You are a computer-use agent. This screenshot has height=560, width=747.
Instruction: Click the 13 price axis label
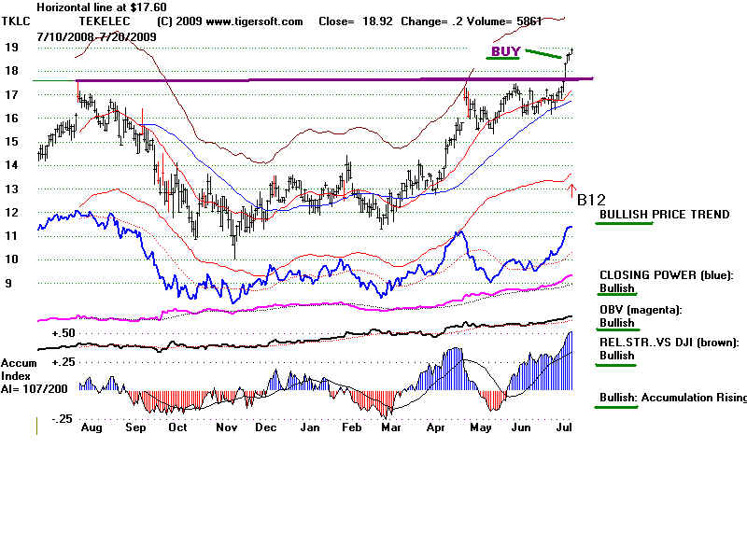click(x=12, y=189)
